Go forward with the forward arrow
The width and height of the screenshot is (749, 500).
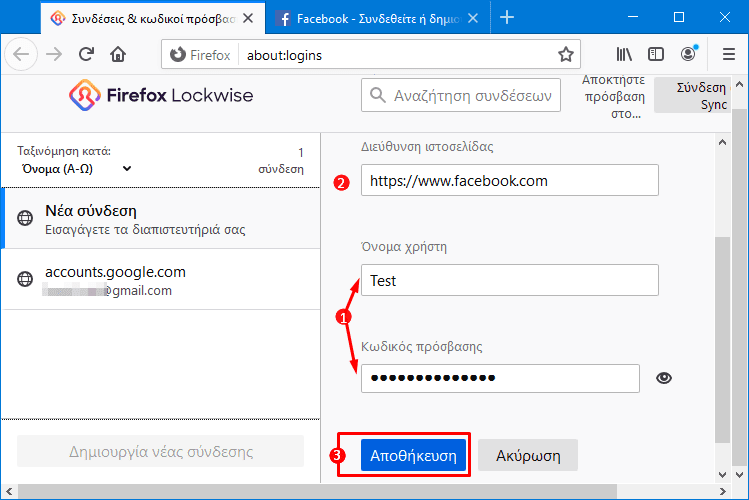click(54, 54)
